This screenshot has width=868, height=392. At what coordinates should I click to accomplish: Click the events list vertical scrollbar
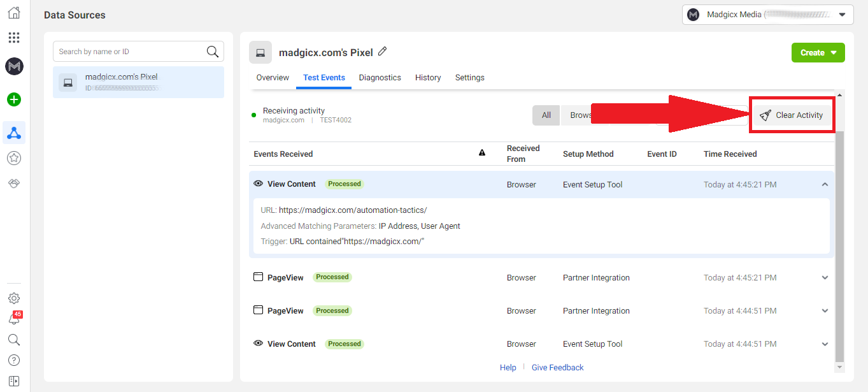pos(839,245)
